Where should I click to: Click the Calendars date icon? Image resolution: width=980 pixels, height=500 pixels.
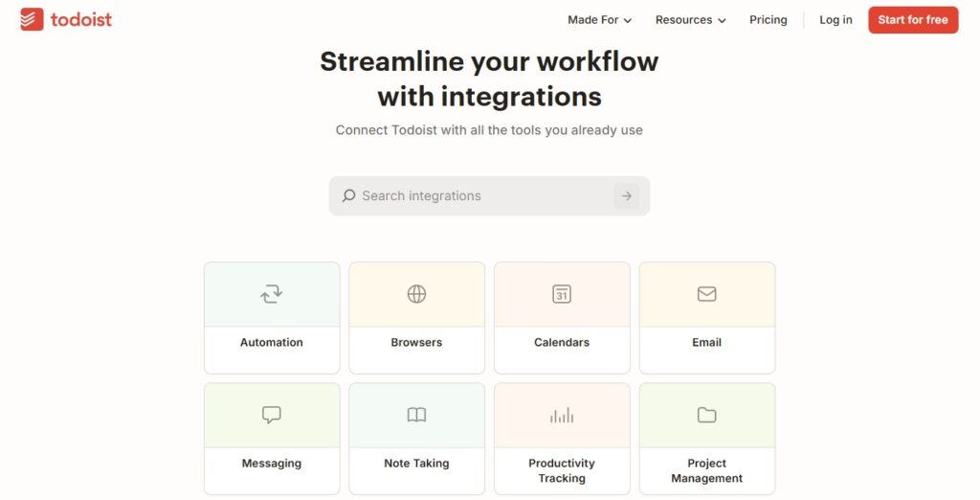(x=562, y=294)
